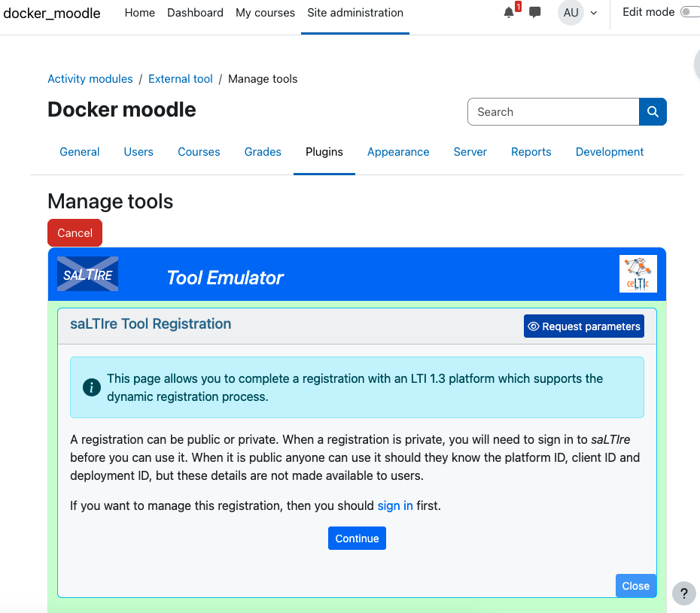Switch to the Server tab

click(470, 152)
